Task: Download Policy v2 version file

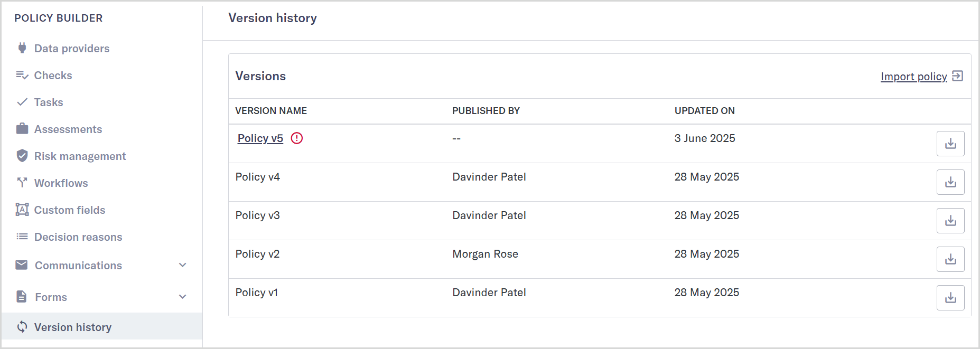Action: [x=950, y=259]
